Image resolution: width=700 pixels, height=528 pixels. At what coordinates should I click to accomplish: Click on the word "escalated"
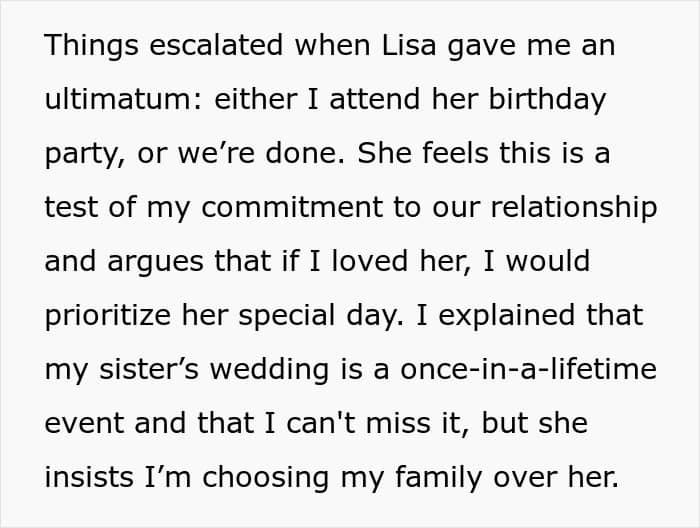pos(216,45)
